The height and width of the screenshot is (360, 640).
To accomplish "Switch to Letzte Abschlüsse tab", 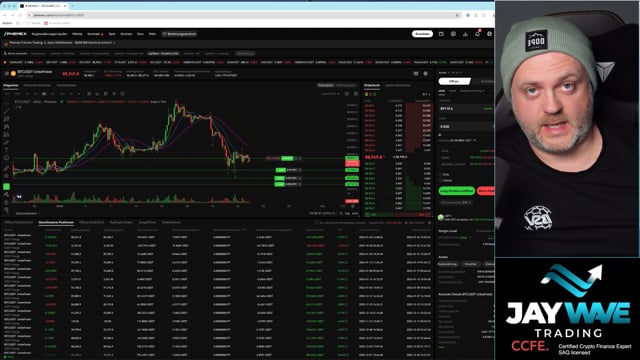I will [x=398, y=85].
